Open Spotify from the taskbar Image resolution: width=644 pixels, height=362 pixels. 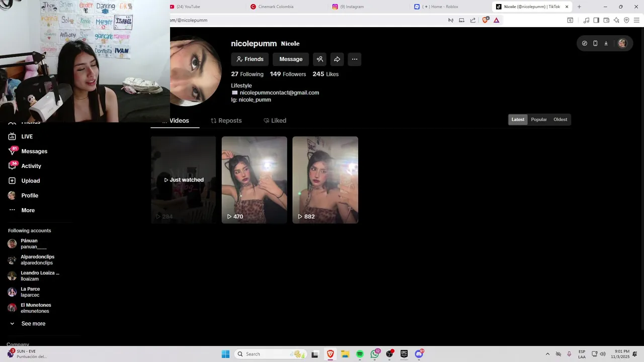(360, 354)
